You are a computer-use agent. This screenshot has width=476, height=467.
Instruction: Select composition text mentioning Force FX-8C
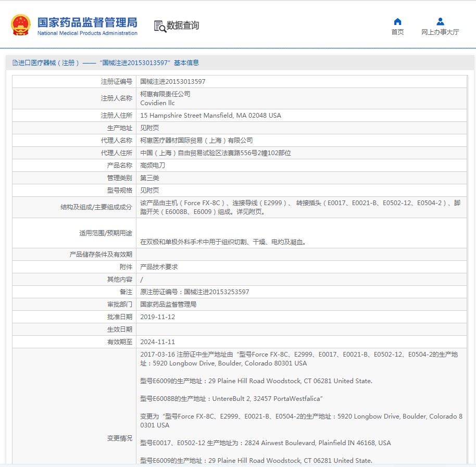(300, 207)
